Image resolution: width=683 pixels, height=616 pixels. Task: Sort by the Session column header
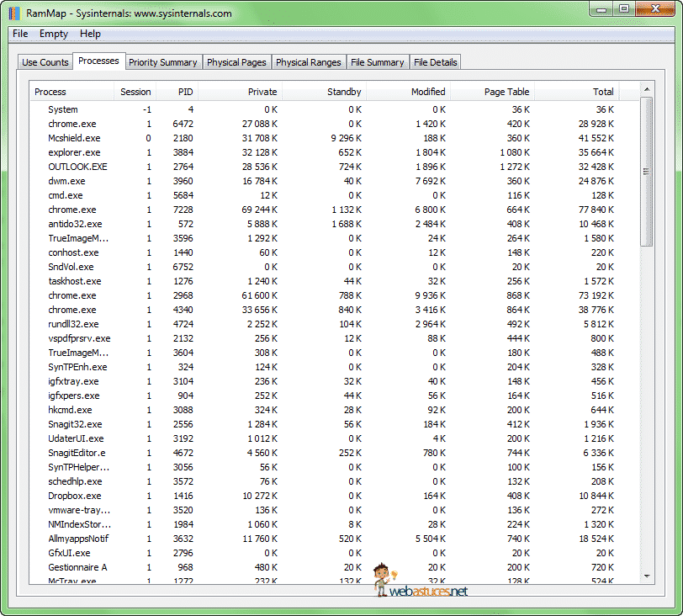[135, 92]
